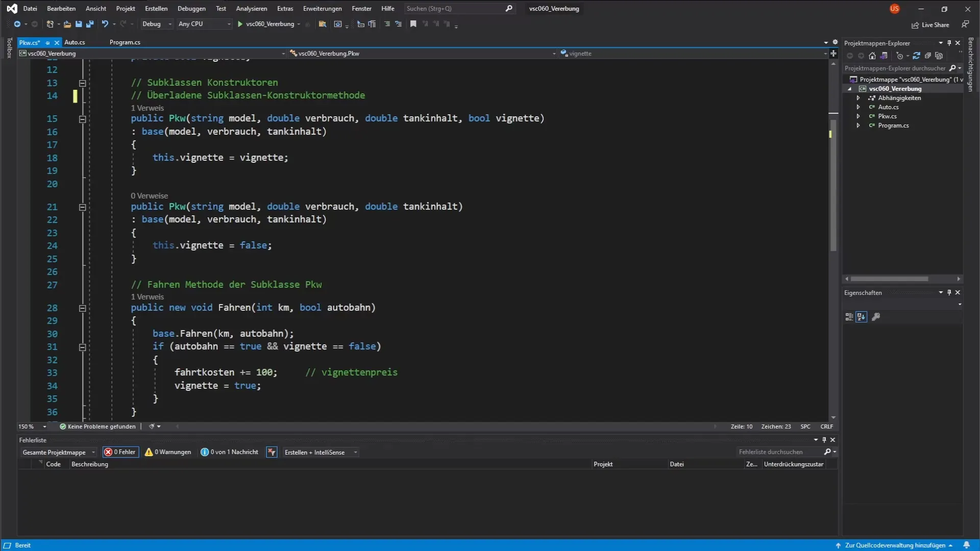The height and width of the screenshot is (551, 980).
Task: Toggle auto-hide pin on Eigenschaften panel
Action: click(949, 292)
